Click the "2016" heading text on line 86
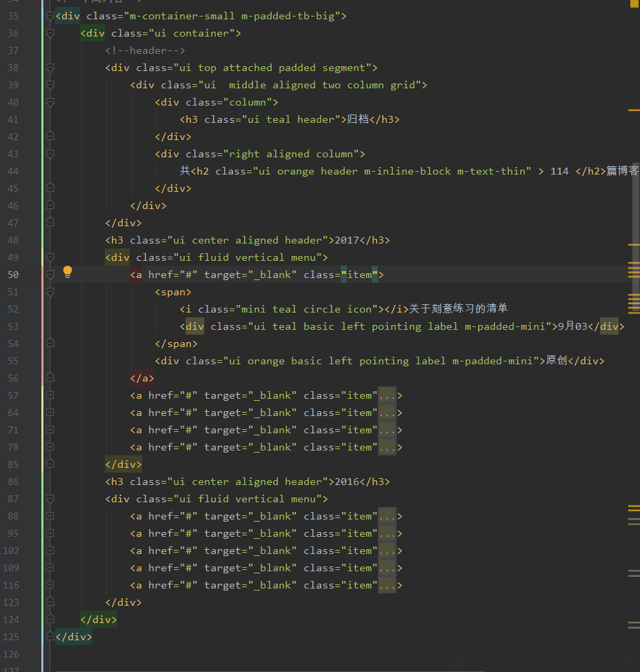 coord(347,482)
